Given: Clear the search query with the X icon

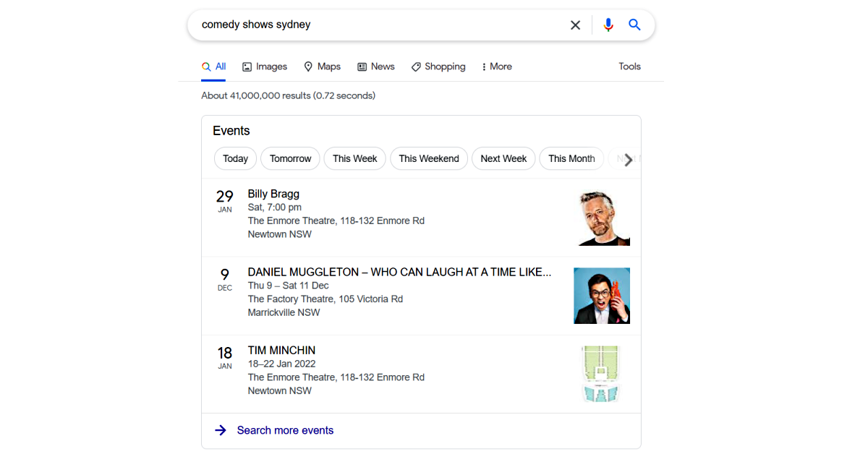Looking at the screenshot, I should point(575,24).
